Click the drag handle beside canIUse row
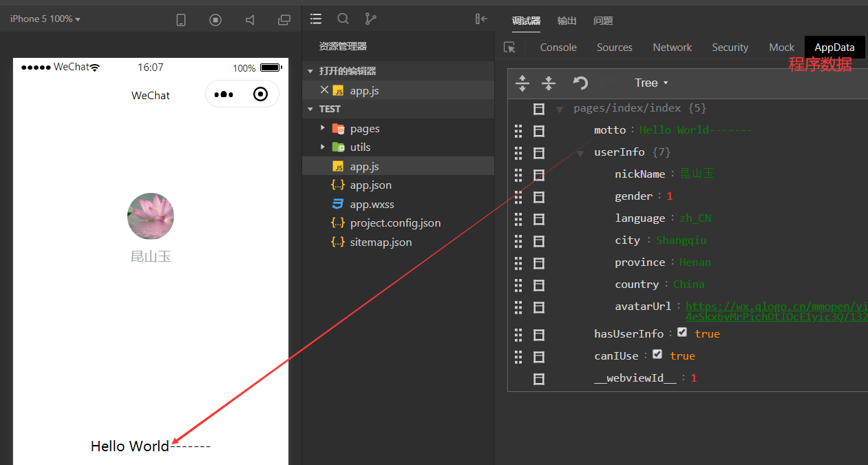Screen dimensions: 868x465 tap(519, 356)
